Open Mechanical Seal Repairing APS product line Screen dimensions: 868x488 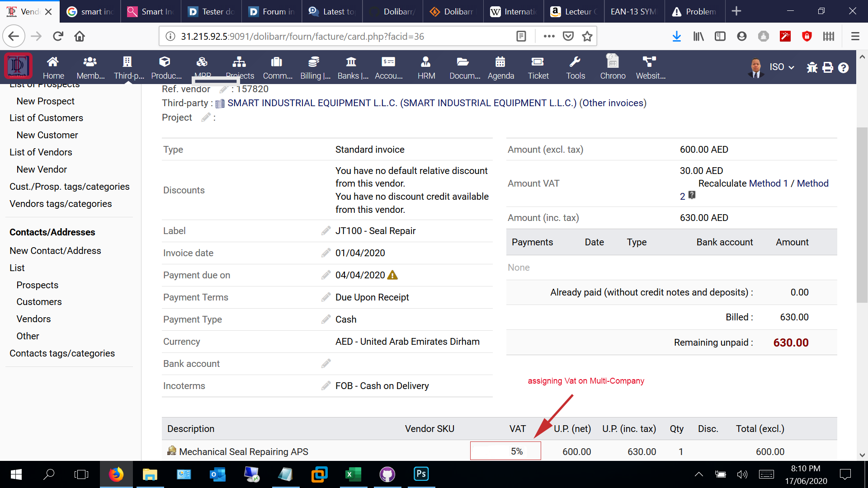point(243,451)
